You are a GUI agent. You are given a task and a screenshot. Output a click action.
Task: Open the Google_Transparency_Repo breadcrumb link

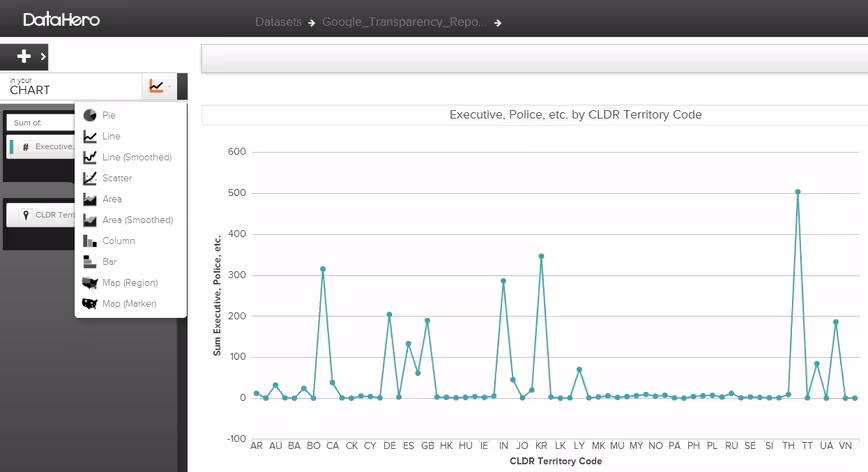pyautogui.click(x=405, y=22)
